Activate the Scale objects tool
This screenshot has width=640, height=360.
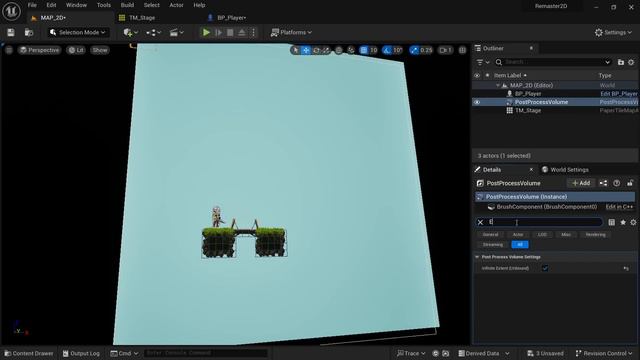tap(326, 50)
